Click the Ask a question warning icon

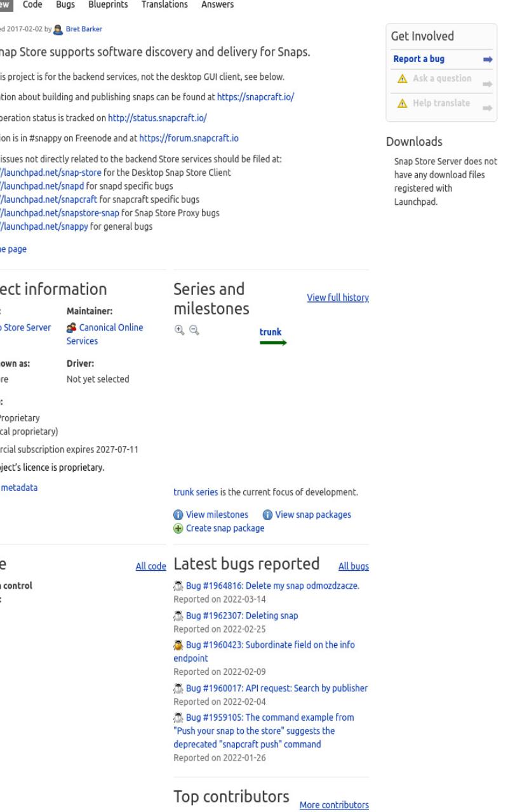(x=401, y=79)
